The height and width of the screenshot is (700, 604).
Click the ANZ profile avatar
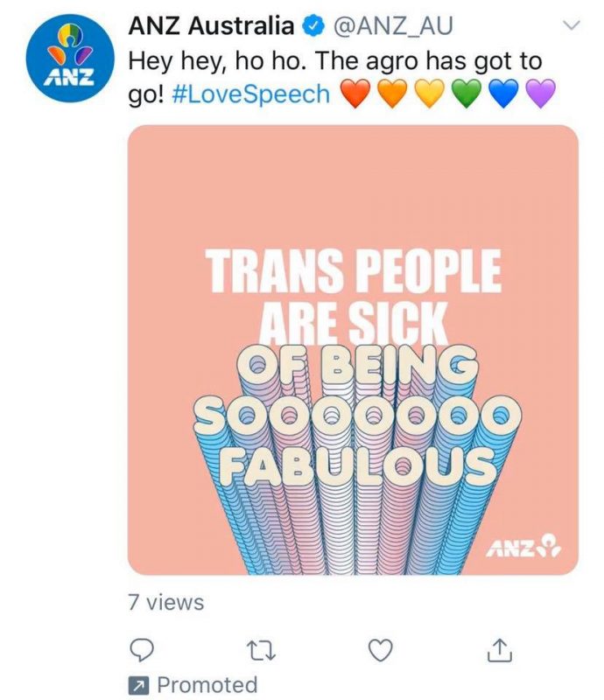point(70,58)
